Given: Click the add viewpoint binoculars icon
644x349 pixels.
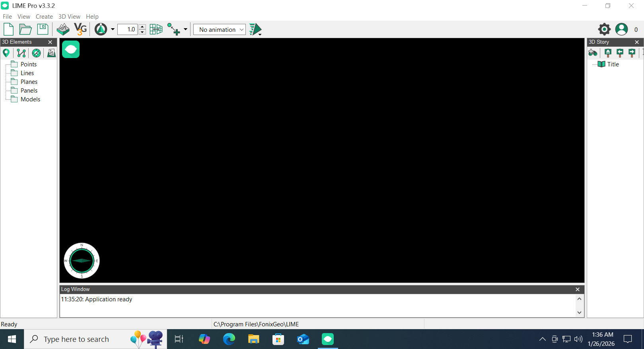Looking at the screenshot, I should pyautogui.click(x=593, y=53).
